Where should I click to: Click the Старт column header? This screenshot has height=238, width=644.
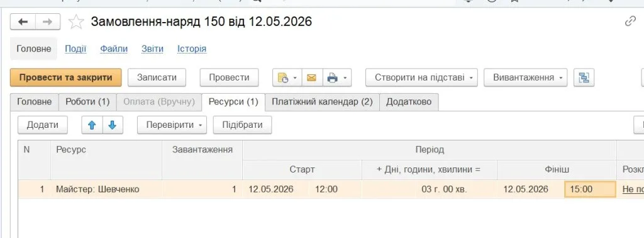pos(303,169)
